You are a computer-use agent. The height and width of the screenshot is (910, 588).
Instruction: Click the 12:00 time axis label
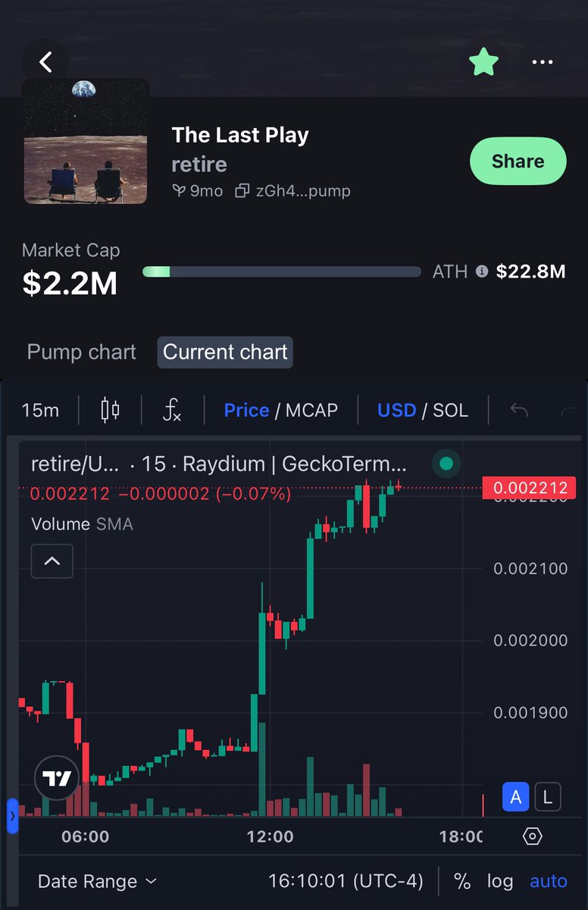(271, 836)
